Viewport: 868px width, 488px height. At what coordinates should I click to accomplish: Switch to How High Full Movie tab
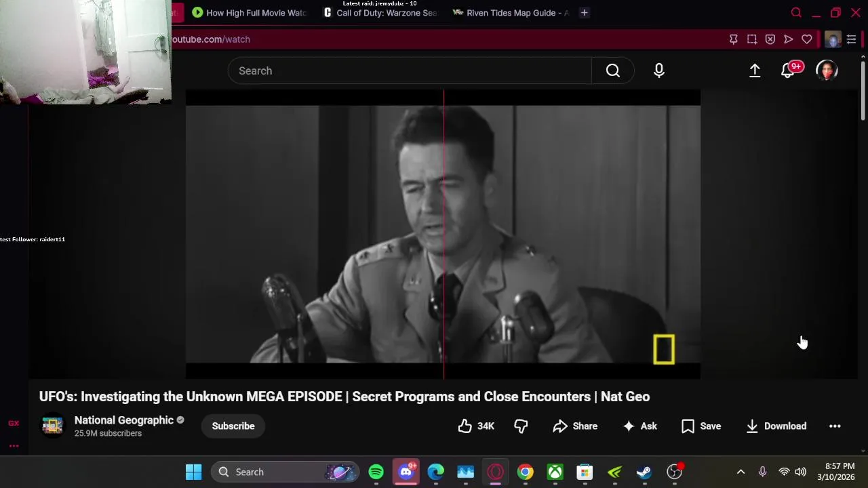point(249,13)
